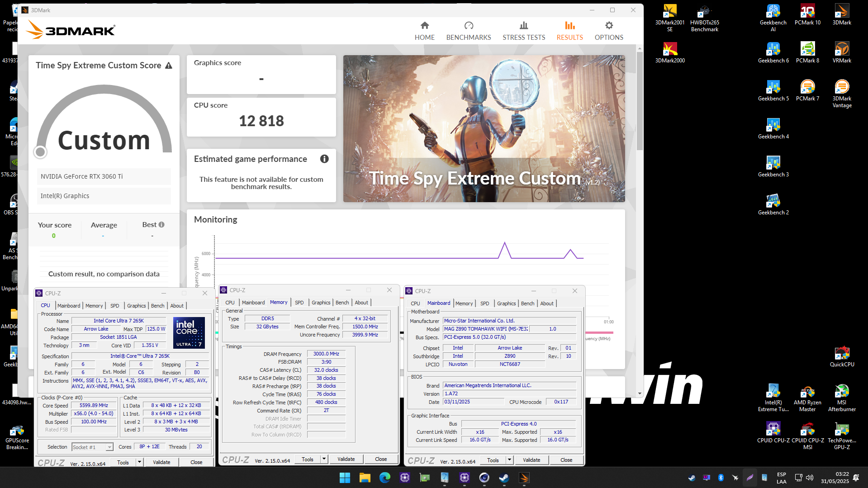This screenshot has width=868, height=488.
Task: Open HWBOTx265 Benchmark desktop icon
Action: pyautogui.click(x=704, y=18)
